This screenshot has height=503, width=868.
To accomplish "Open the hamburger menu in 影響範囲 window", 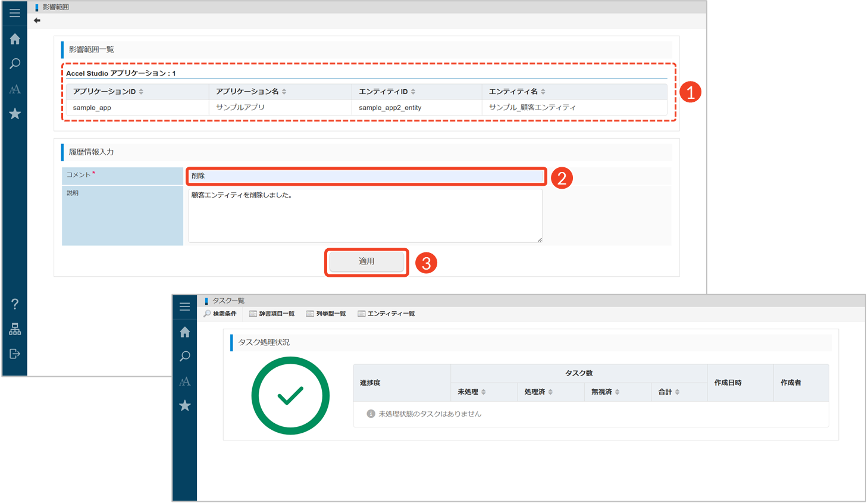I will pos(15,13).
